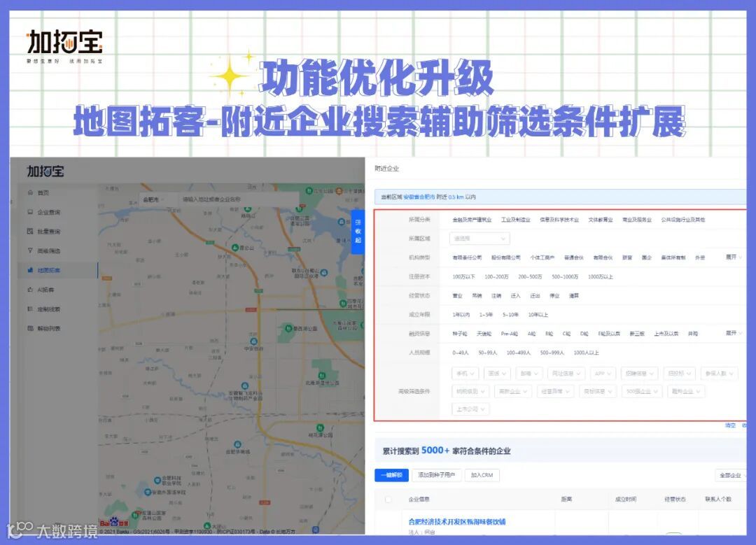This screenshot has height=545, width=756.
Task: Toggle the 1年以内 founding age filter
Action: 461,315
